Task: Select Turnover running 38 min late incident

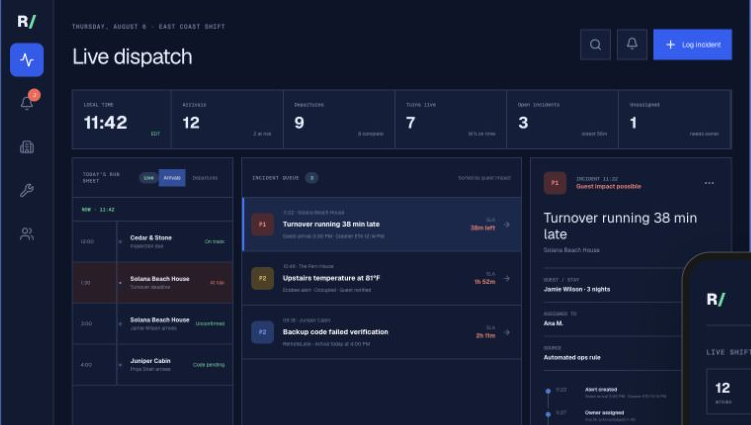Action: [x=382, y=224]
